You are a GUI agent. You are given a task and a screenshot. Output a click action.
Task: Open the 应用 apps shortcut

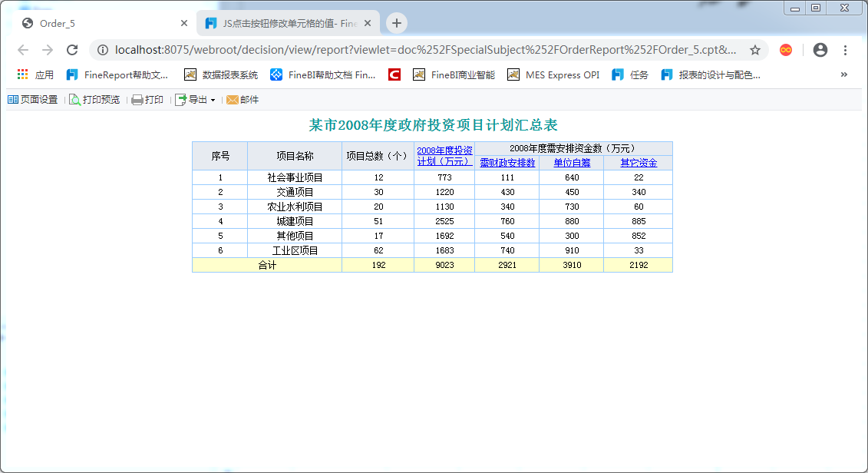[x=35, y=74]
